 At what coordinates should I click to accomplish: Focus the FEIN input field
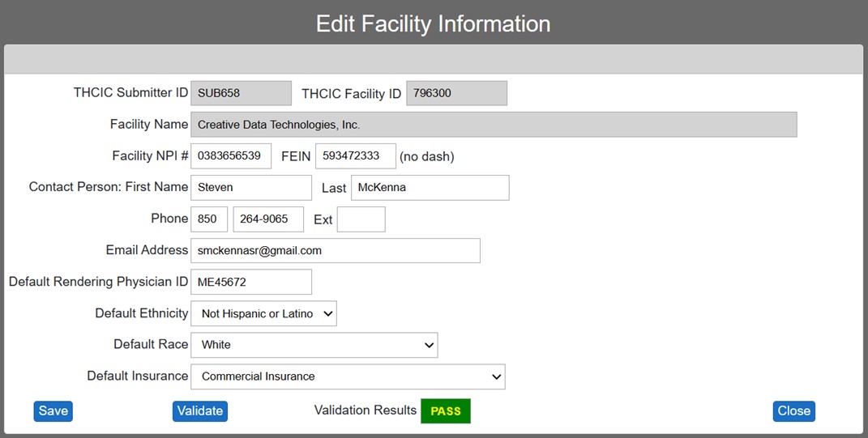[x=356, y=156]
